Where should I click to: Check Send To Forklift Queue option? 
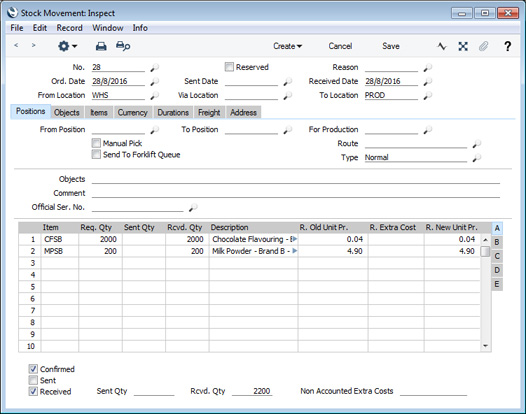96,154
